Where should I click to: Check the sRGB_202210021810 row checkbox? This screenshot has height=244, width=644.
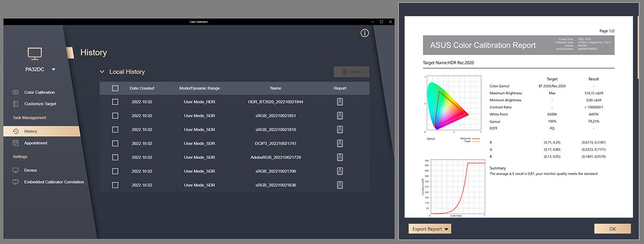pyautogui.click(x=115, y=129)
